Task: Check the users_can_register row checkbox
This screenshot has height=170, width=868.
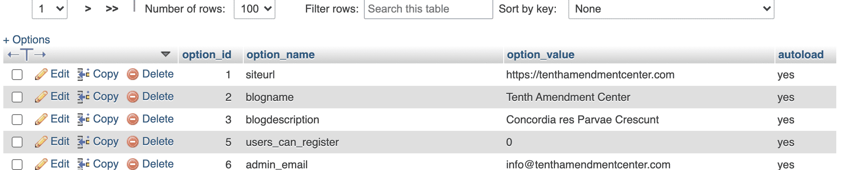Action: coord(17,142)
